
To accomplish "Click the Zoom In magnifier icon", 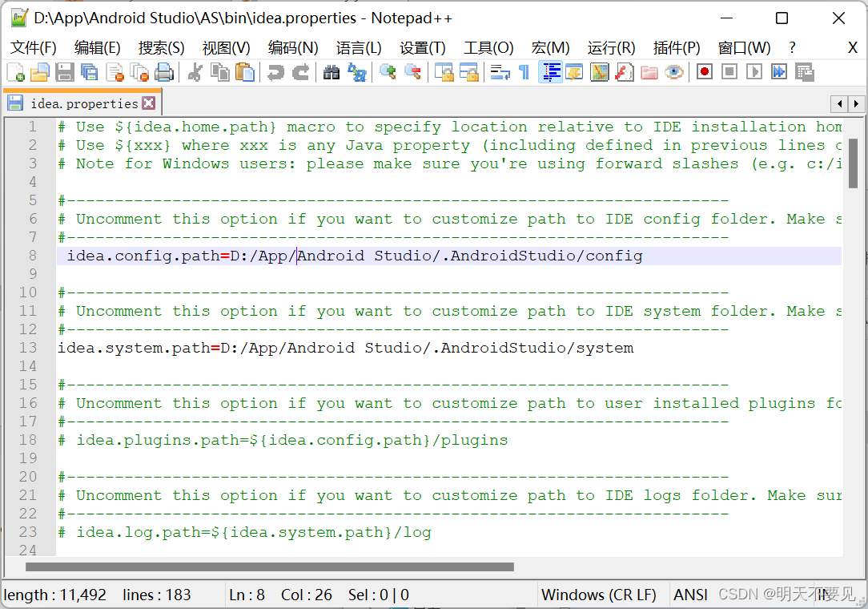I will click(x=388, y=73).
